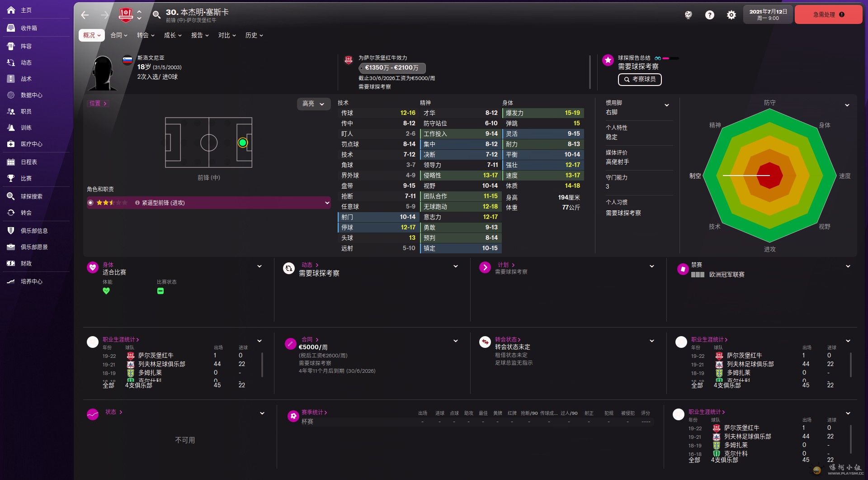This screenshot has width=868, height=480.
Task: Open the 转会 transfer menu tab
Action: coord(146,35)
